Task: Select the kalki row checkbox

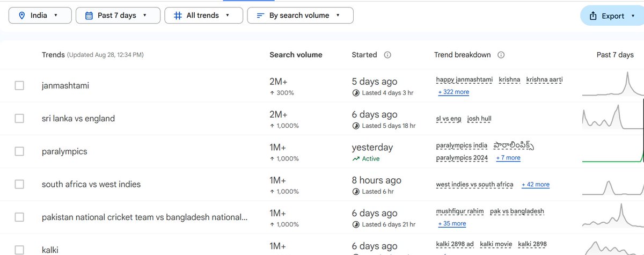Action: [x=19, y=250]
